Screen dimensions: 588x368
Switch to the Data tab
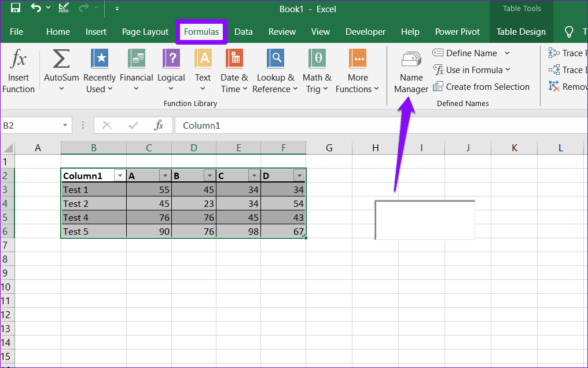(244, 32)
